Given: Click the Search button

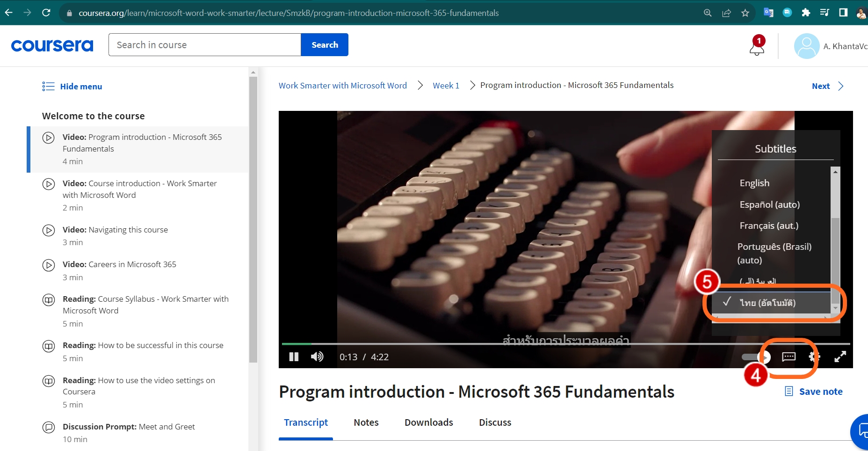Looking at the screenshot, I should pyautogui.click(x=325, y=45).
